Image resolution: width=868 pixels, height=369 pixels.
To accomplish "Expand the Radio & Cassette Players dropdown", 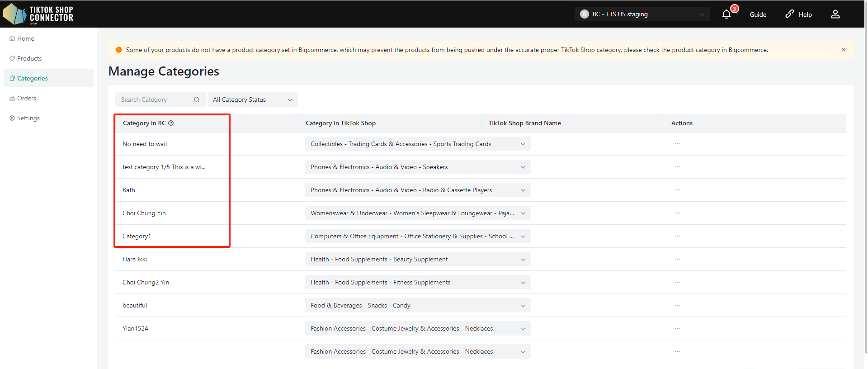I will (418, 190).
